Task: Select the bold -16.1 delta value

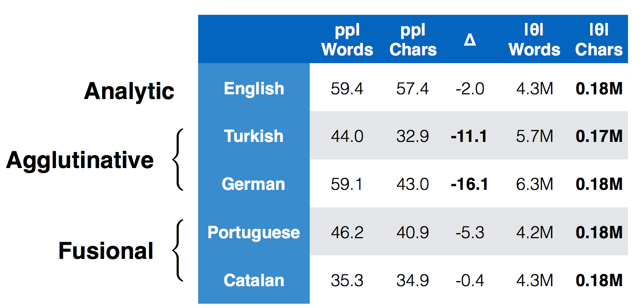Action: pos(469,184)
